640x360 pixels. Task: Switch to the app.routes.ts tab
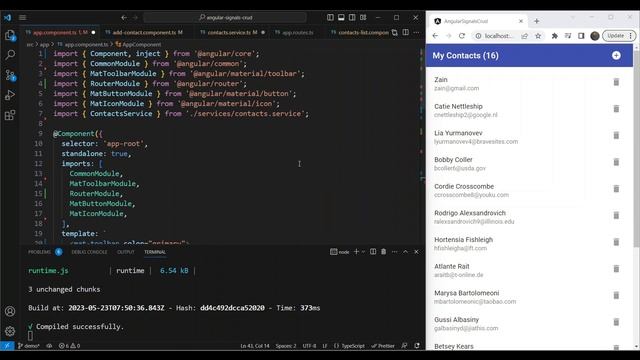[298, 32]
